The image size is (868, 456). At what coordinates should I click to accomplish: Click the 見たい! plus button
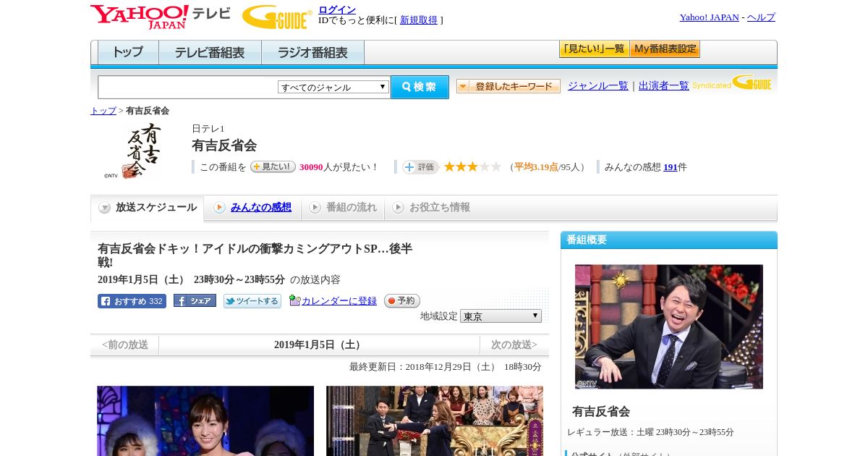(x=273, y=166)
